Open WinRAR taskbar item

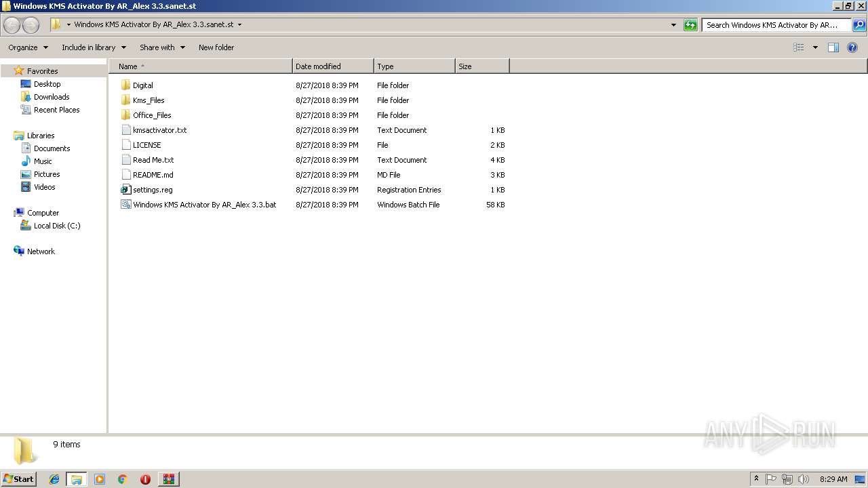point(168,479)
